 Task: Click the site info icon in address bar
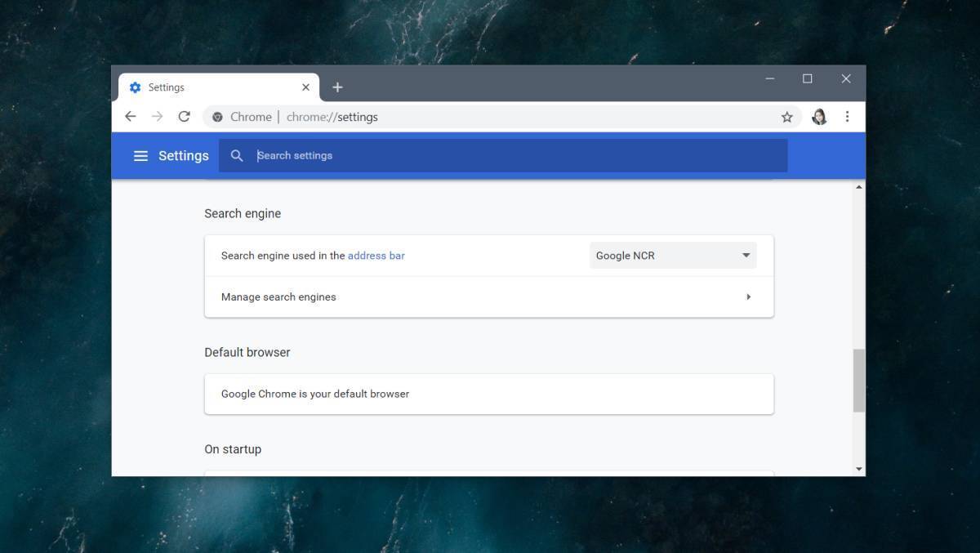pos(217,116)
